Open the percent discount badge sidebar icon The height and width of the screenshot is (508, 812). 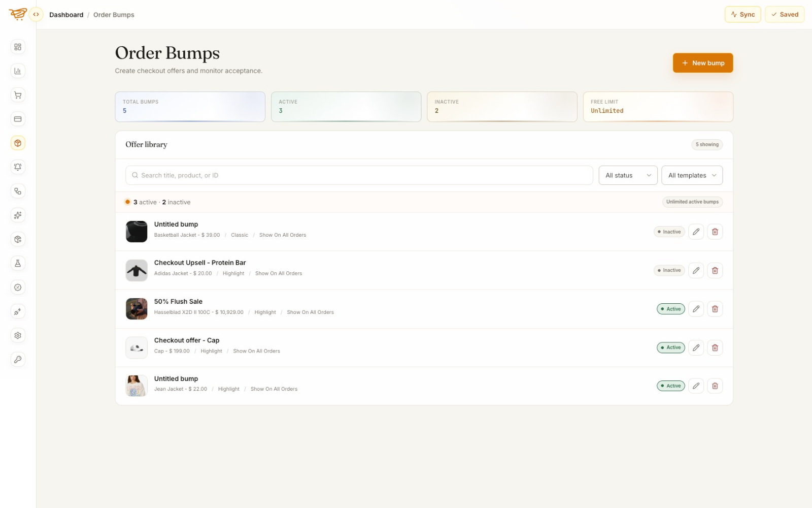pyautogui.click(x=18, y=288)
